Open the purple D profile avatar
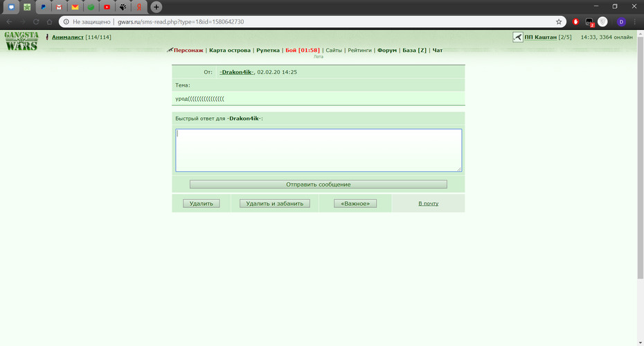644x346 pixels. (x=621, y=21)
